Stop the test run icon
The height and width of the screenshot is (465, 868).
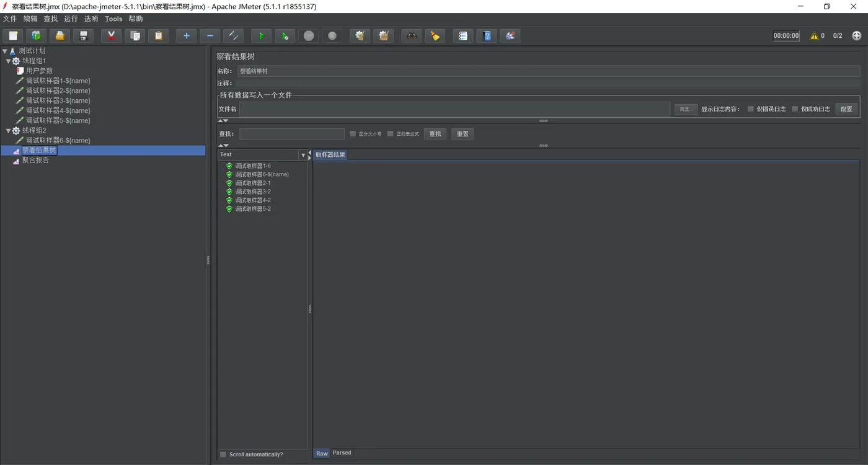click(x=308, y=36)
